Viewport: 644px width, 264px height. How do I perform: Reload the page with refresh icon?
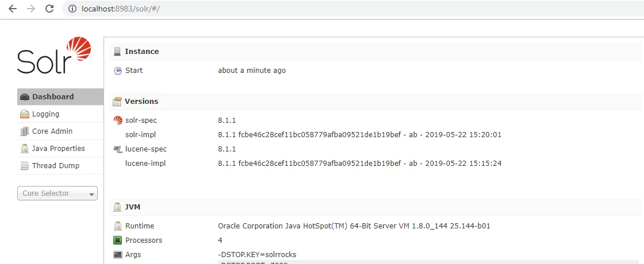click(x=49, y=9)
